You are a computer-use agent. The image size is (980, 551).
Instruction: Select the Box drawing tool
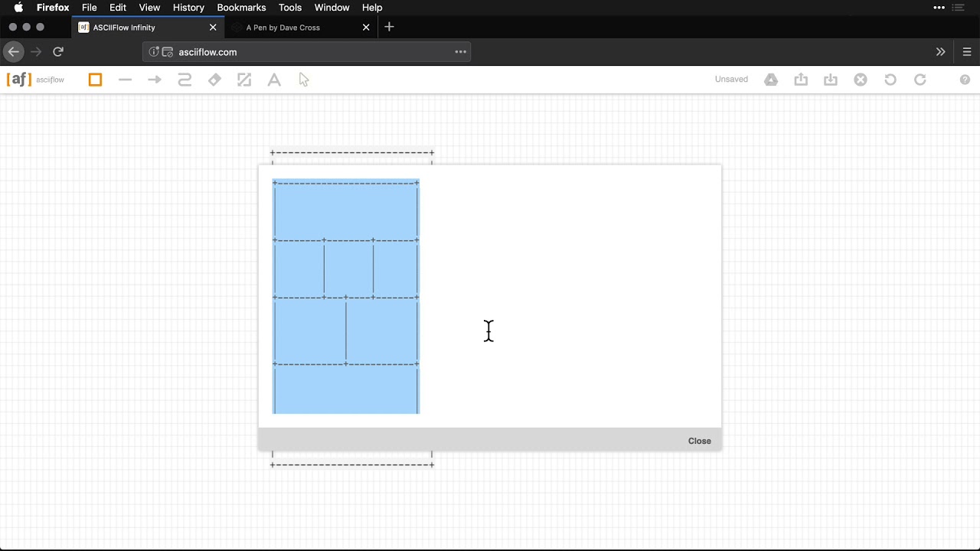pos(95,80)
